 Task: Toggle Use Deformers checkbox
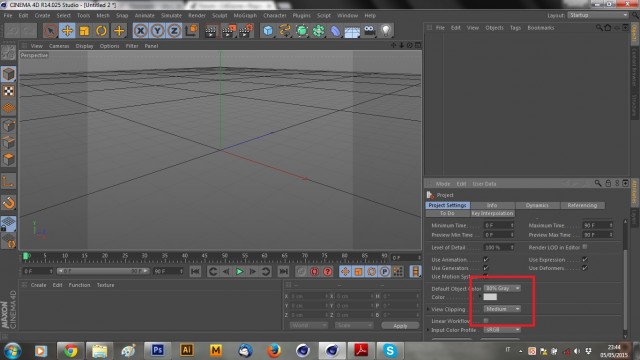click(585, 268)
